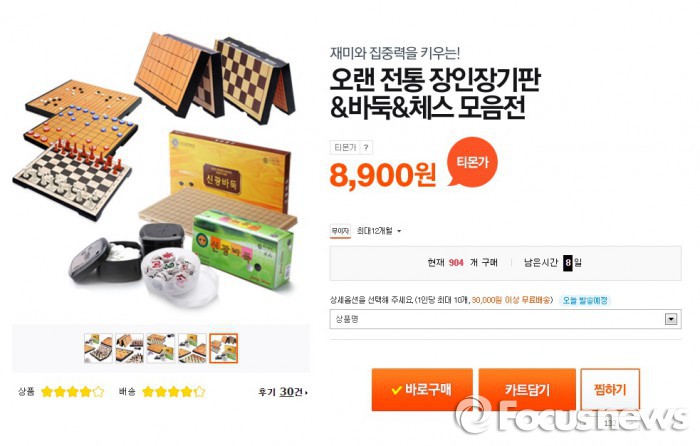Select the third product thumbnail
The height and width of the screenshot is (446, 700).
click(161, 348)
